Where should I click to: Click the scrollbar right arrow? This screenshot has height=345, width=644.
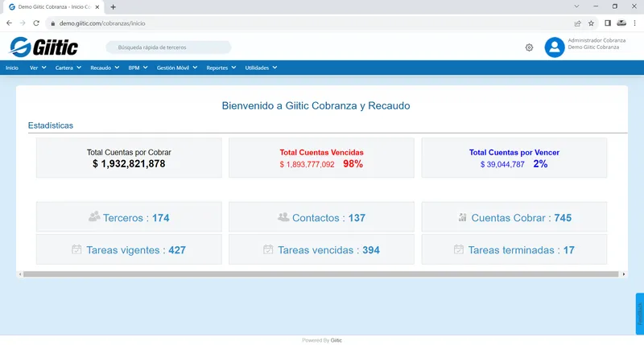point(623,274)
